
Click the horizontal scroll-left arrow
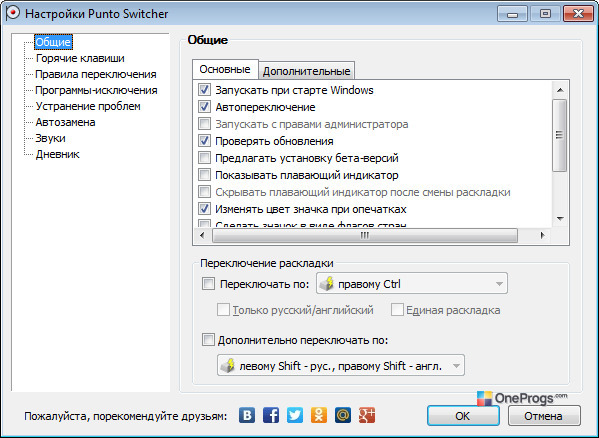[x=202, y=235]
